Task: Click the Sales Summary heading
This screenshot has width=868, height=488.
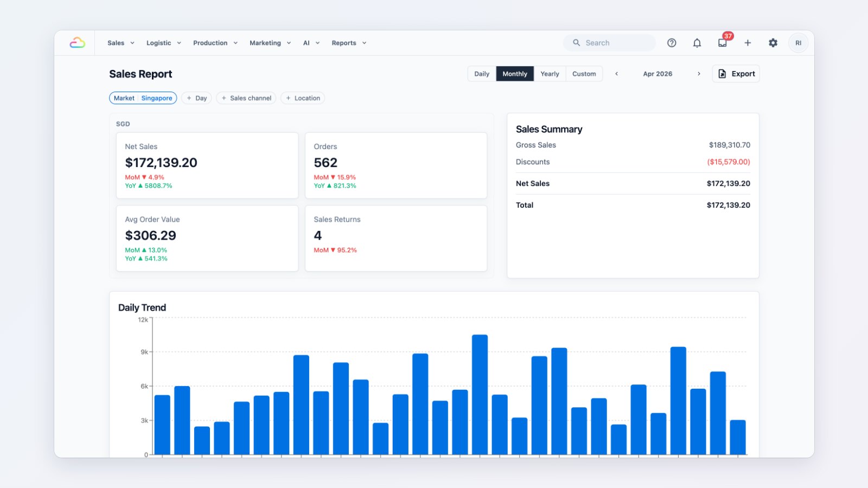Action: pyautogui.click(x=549, y=129)
